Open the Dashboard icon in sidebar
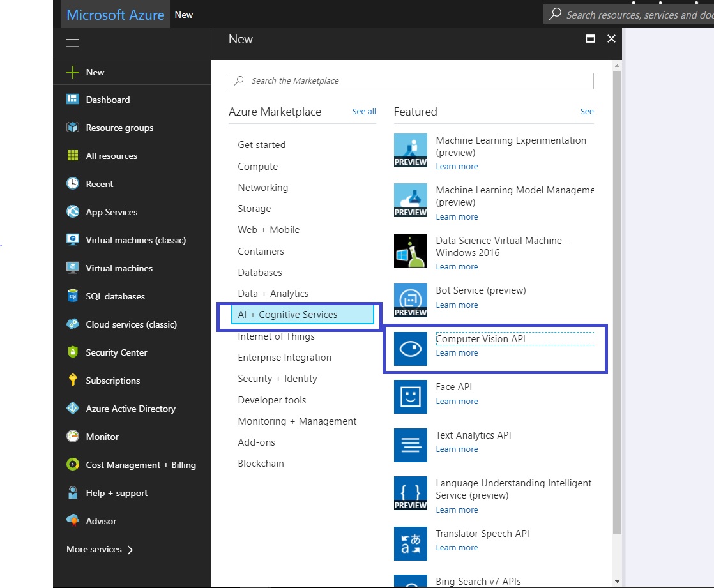This screenshot has height=588, width=714. click(x=72, y=99)
